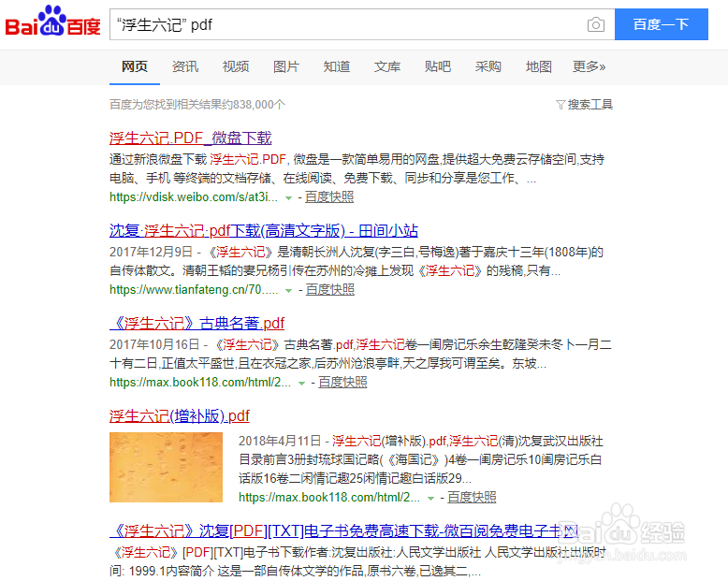
Task: Click the 百度一下 search button
Action: pyautogui.click(x=662, y=24)
